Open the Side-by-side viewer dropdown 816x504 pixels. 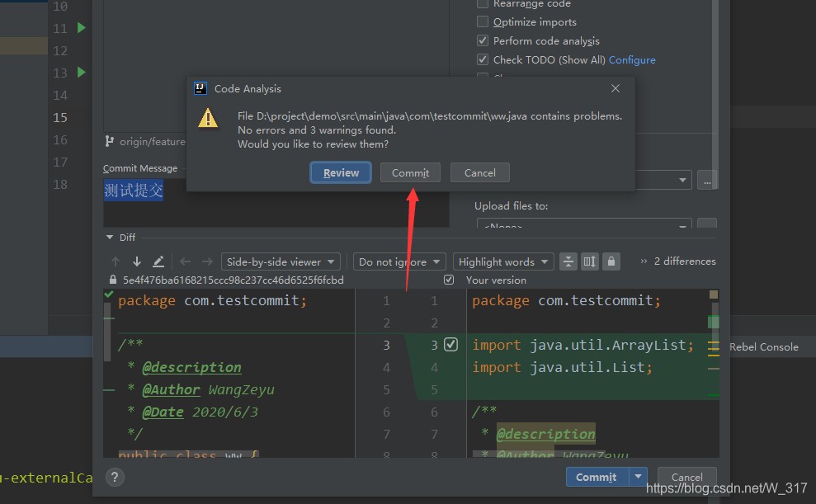point(281,261)
